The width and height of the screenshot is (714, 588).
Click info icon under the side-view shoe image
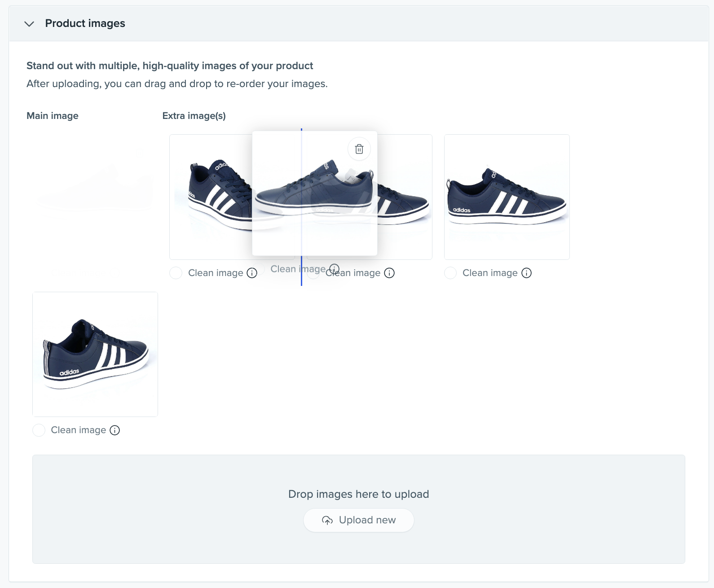click(x=526, y=273)
